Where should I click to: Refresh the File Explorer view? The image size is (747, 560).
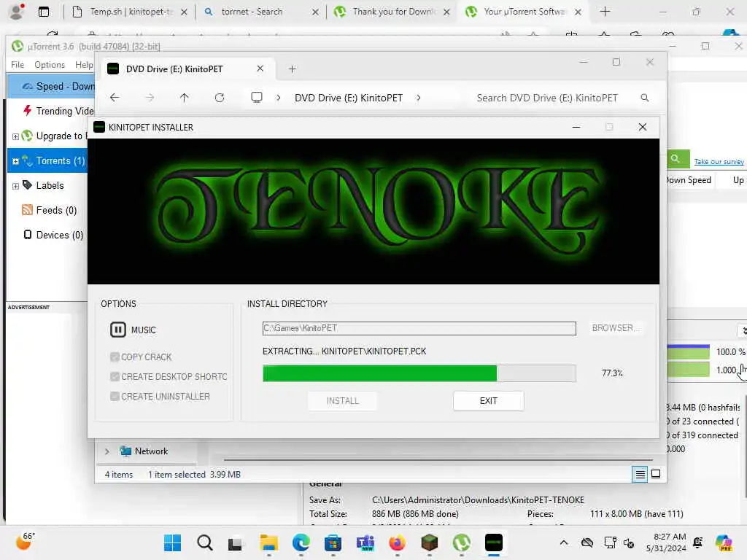click(x=219, y=98)
